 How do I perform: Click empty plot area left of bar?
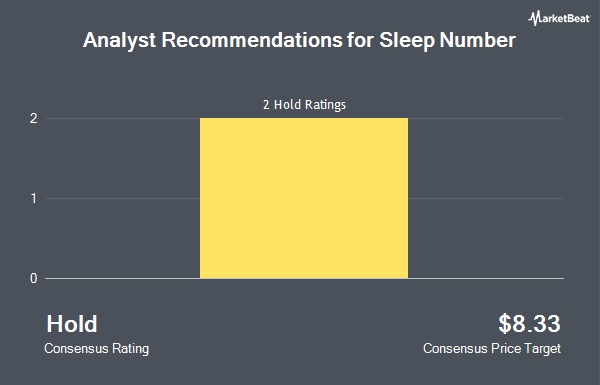(122, 237)
